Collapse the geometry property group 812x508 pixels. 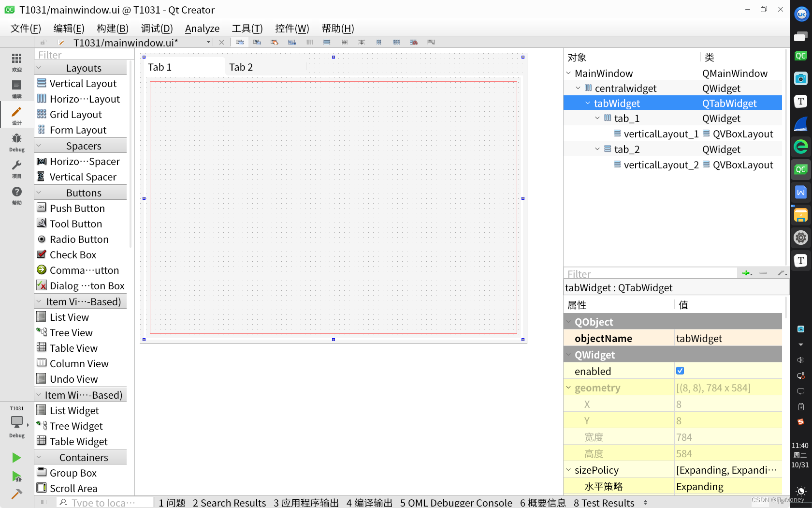(x=569, y=387)
